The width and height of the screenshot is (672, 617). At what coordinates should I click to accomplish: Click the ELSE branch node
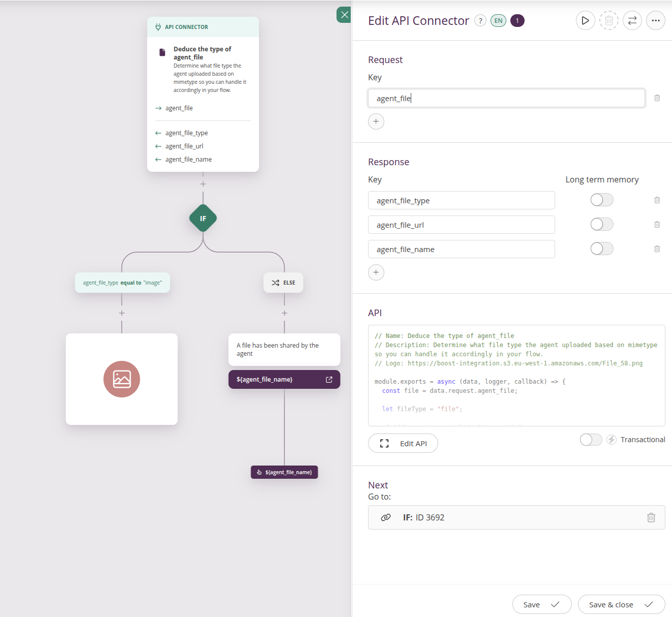pos(283,283)
